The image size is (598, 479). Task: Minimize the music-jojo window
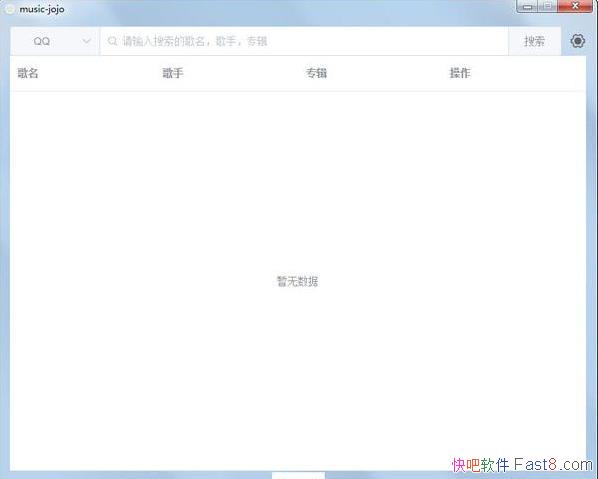[x=527, y=6]
